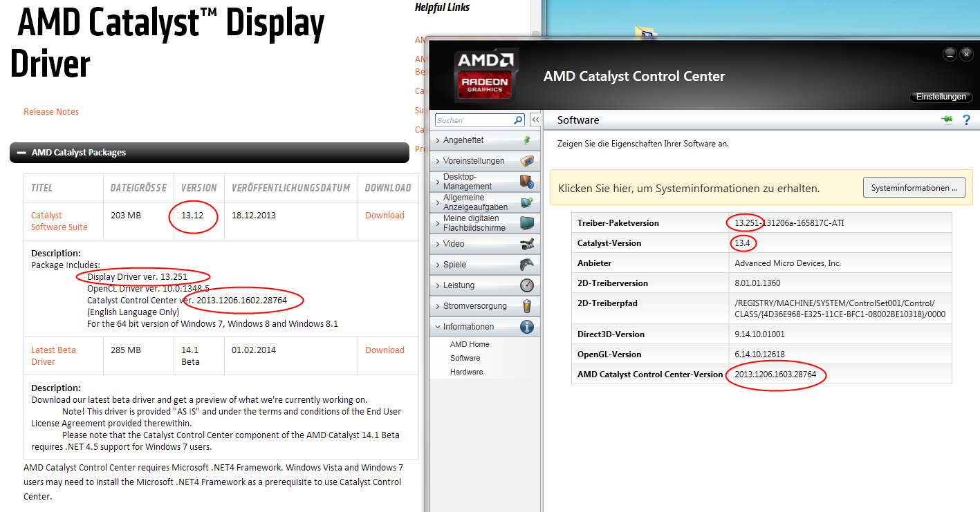Click the Video camcorder icon
Image resolution: width=980 pixels, height=512 pixels.
click(527, 244)
